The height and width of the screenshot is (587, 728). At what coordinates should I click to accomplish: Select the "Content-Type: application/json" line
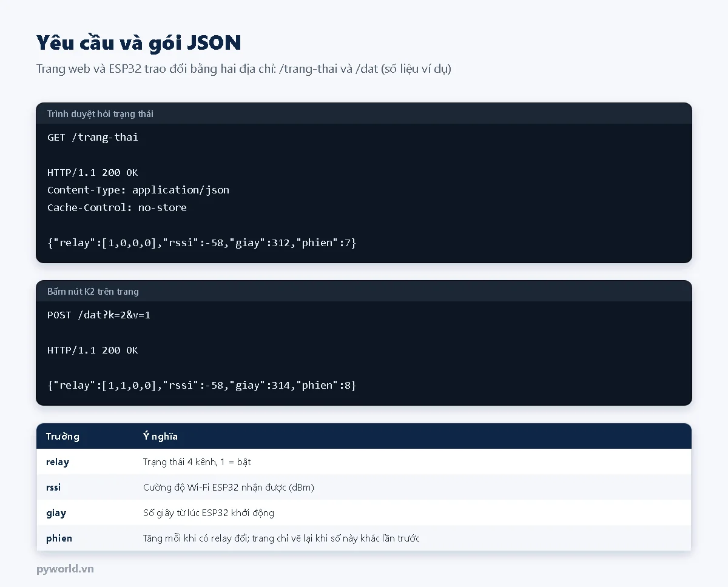138,190
